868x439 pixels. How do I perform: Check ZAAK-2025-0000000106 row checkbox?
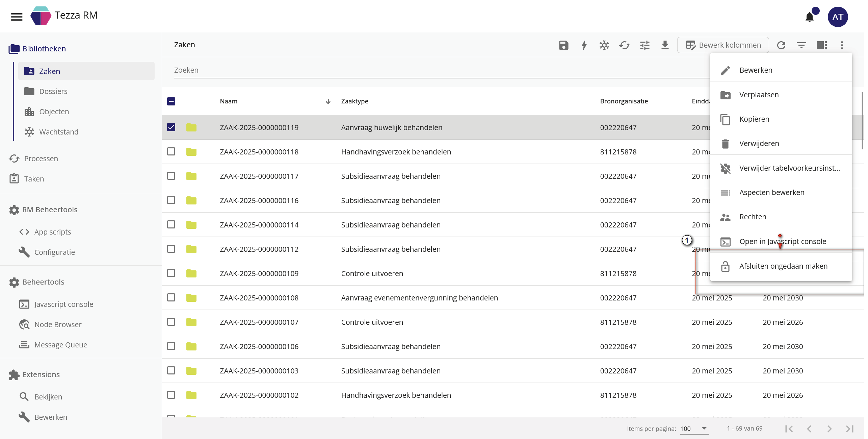[x=171, y=346]
